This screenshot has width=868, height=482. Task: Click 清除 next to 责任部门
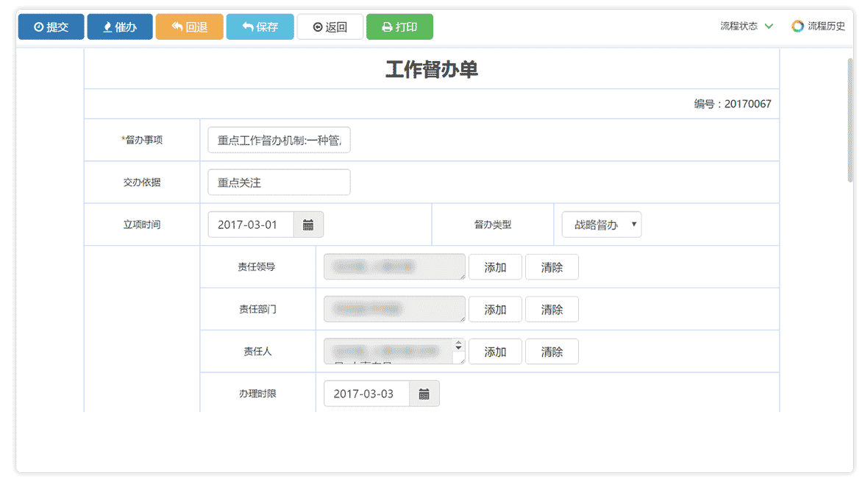coord(552,309)
